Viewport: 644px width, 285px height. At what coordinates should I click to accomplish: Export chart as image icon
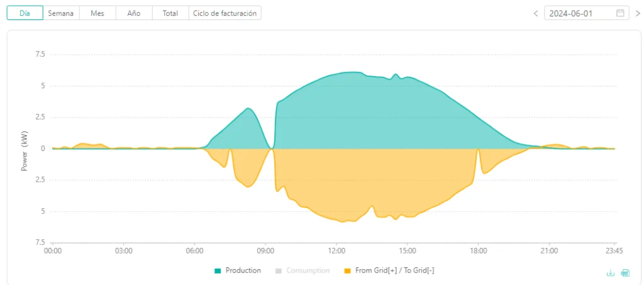(625, 272)
